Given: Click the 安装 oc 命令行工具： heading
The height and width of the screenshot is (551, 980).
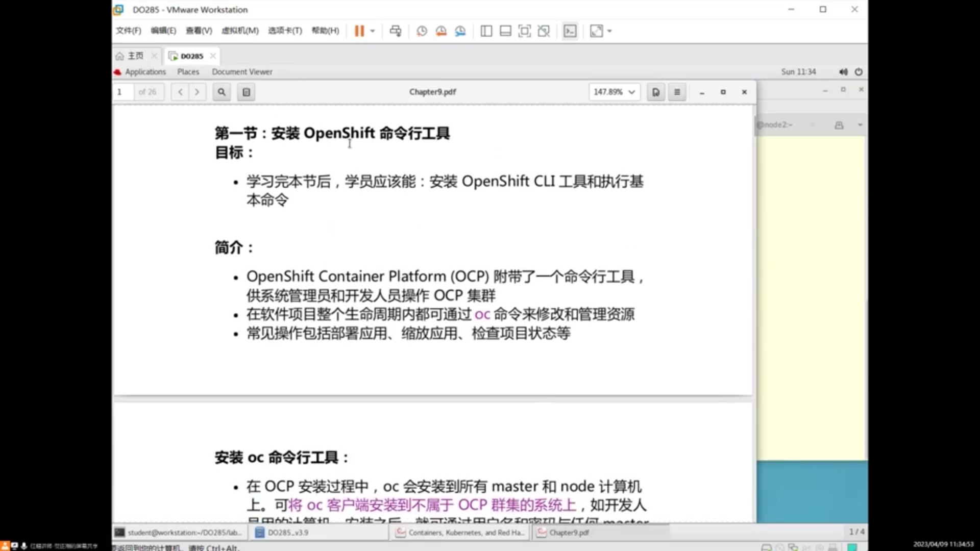Looking at the screenshot, I should pyautogui.click(x=282, y=458).
